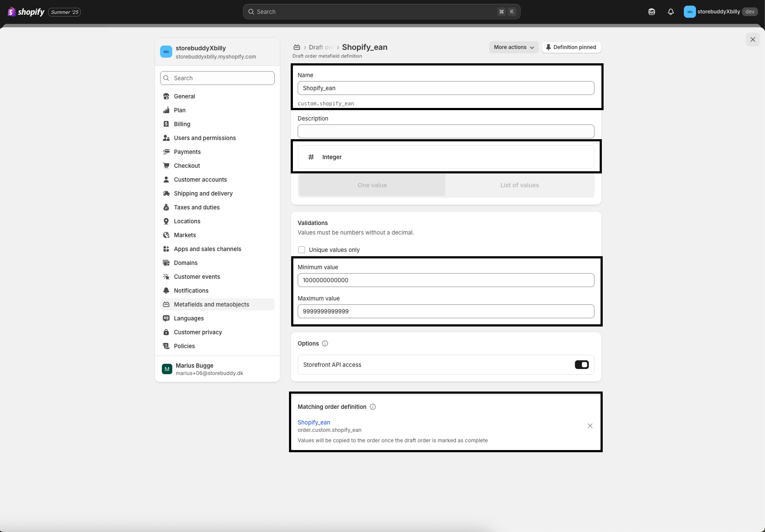Viewport: 765px width, 532px height.
Task: Click the global search bar at top
Action: (382, 12)
